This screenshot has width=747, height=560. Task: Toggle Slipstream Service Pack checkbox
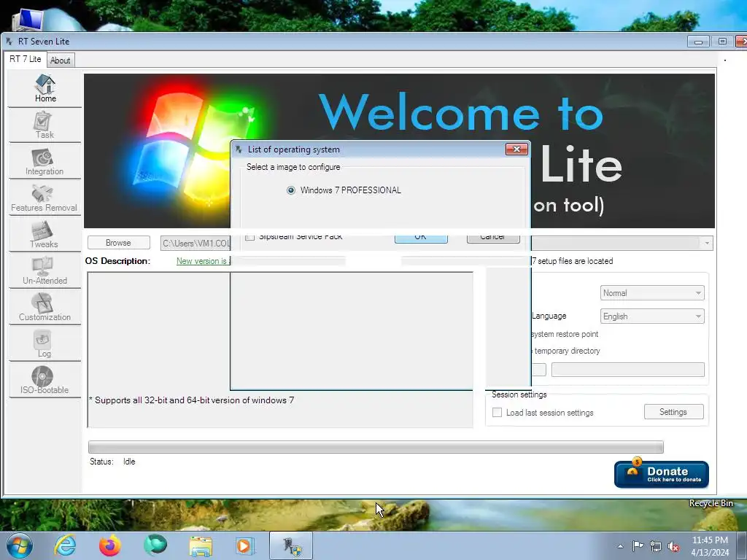pyautogui.click(x=250, y=236)
